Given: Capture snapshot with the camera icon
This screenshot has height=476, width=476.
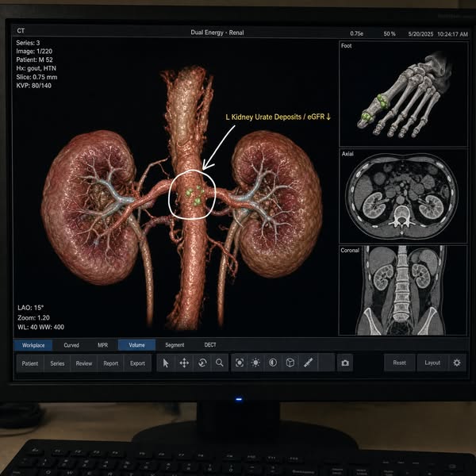Looking at the screenshot, I should pos(345,363).
